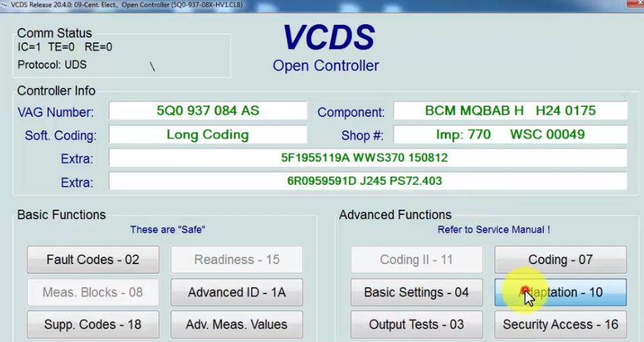Screen dimensions: 644x342
Task: Open Security Access - 16
Action: click(x=561, y=325)
